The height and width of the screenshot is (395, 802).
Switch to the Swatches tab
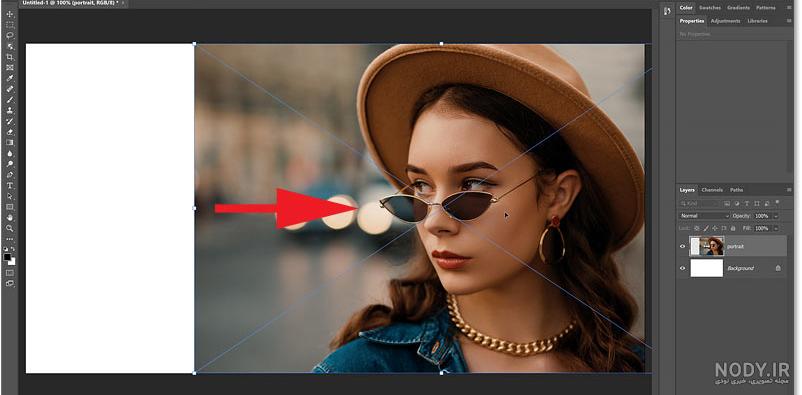point(709,8)
